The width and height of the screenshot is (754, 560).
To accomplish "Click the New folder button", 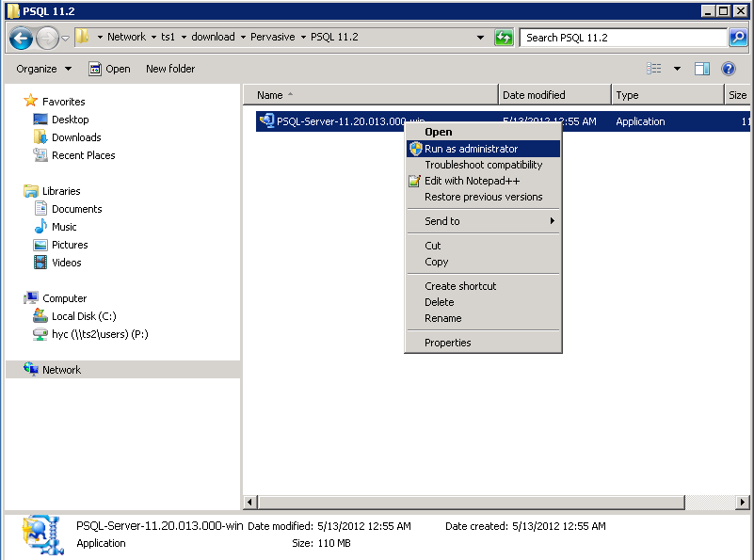I will pyautogui.click(x=170, y=69).
